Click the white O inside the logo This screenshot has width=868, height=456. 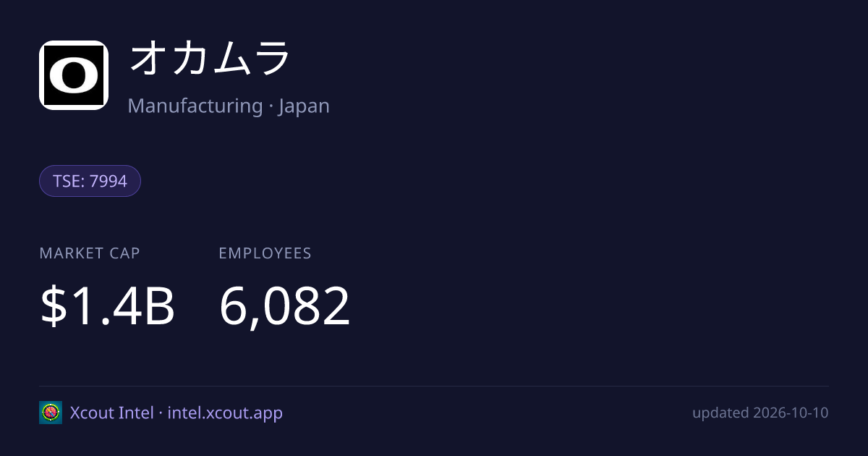coord(74,75)
